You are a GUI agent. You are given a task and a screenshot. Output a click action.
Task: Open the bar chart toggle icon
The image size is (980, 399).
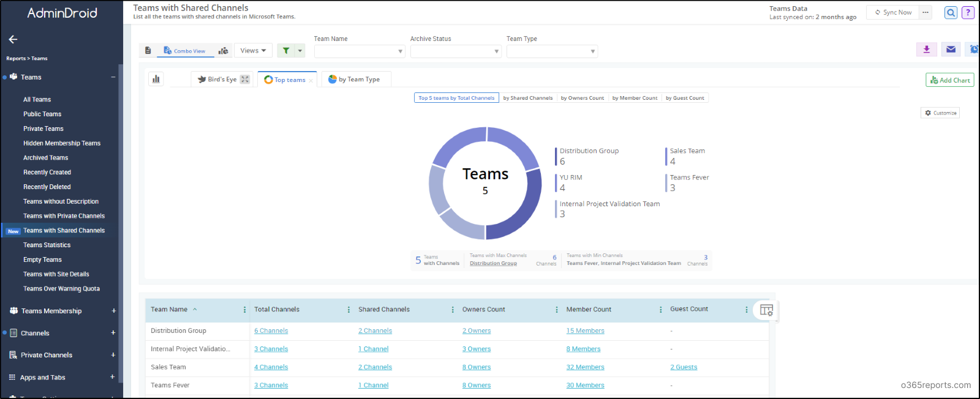tap(156, 79)
